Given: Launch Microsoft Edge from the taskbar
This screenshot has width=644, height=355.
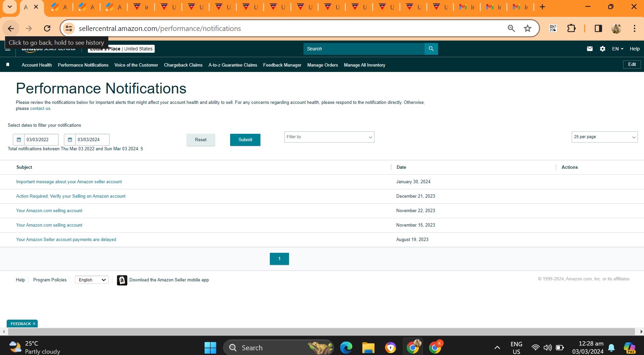Looking at the screenshot, I should click(x=346, y=348).
